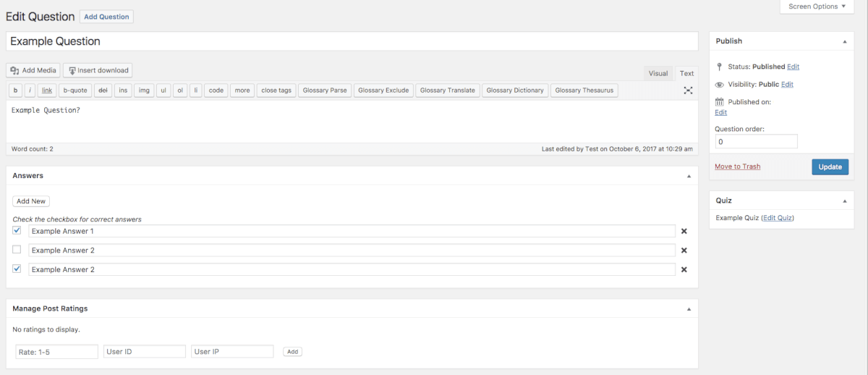Uncheck the last answer's correct checkbox
Screen dimensions: 868x375
(17, 269)
